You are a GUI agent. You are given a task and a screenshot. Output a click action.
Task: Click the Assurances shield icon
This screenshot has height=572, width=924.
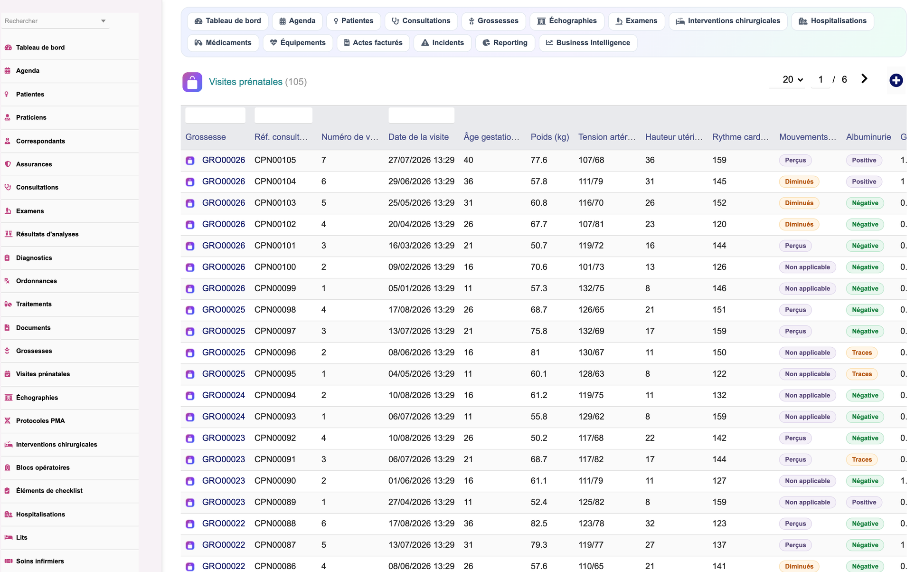click(8, 164)
